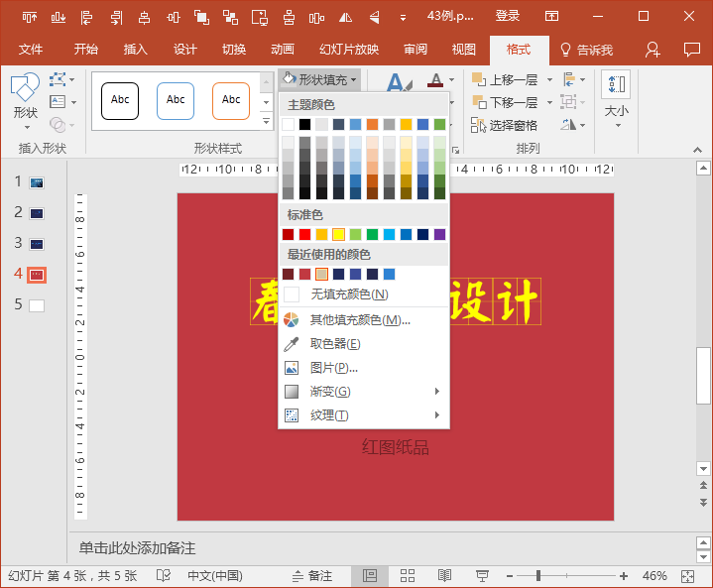Click the WordArt quick styles A icon
This screenshot has width=713, height=588.
click(x=399, y=82)
